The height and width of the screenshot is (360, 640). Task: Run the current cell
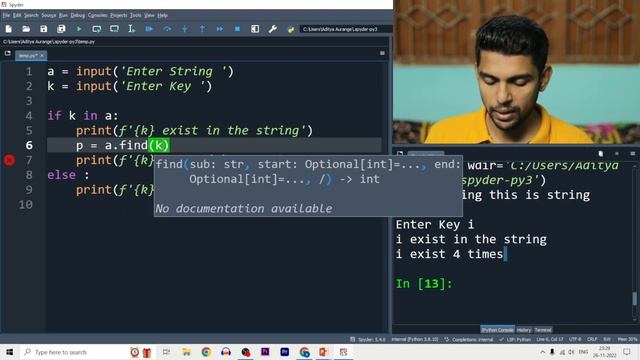[96, 29]
